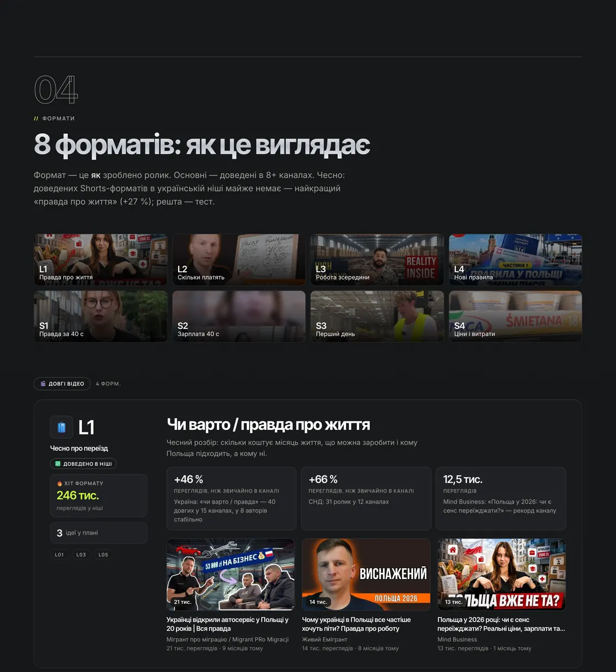
Task: Open the Виснажений Польща 2026 video thumbnail
Action: click(366, 575)
